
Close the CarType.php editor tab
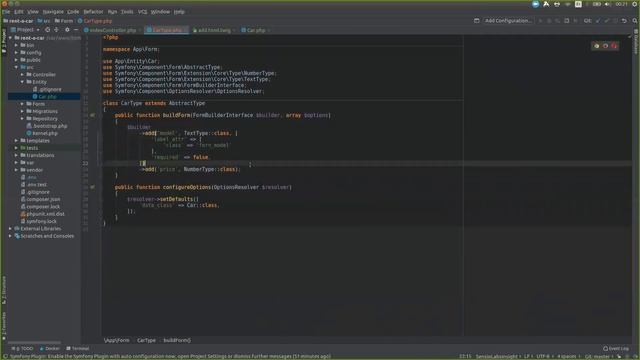tap(186, 30)
